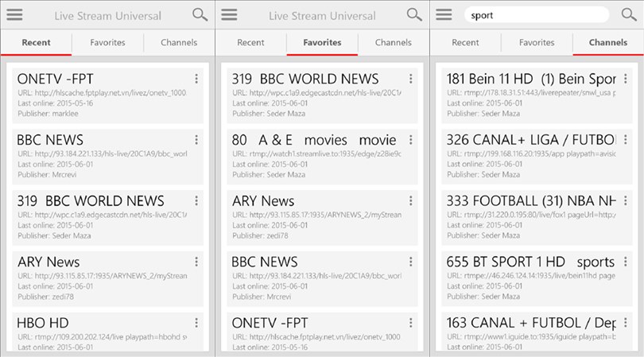The image size is (644, 357).
Task: Click Publisher: Mrcrevi under BBC NEWS in Recent
Action: [47, 175]
